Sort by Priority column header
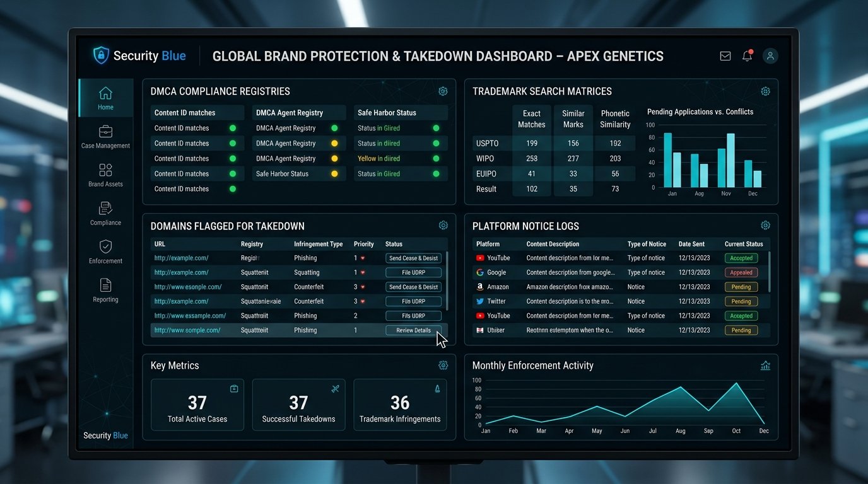The image size is (868, 484). pyautogui.click(x=363, y=244)
